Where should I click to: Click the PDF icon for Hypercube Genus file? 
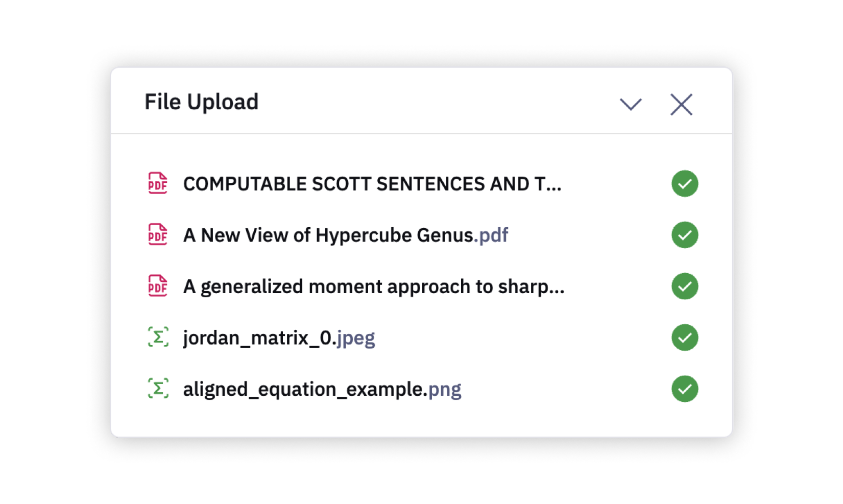click(157, 235)
